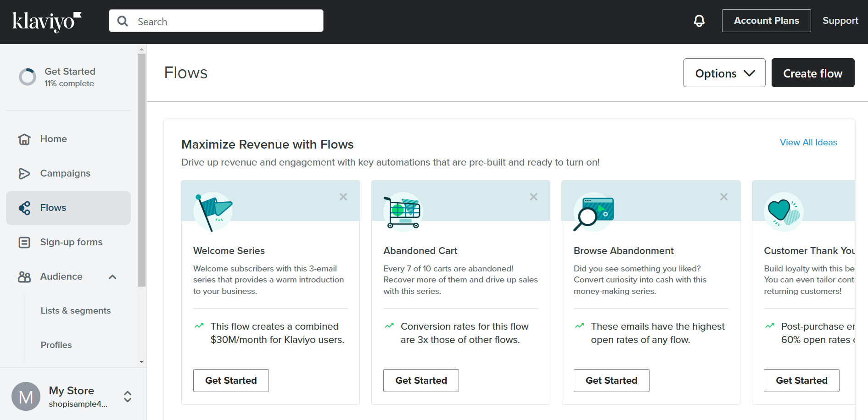
Task: Click the "$30M/month for Klaviyo users" text
Action: click(x=277, y=340)
